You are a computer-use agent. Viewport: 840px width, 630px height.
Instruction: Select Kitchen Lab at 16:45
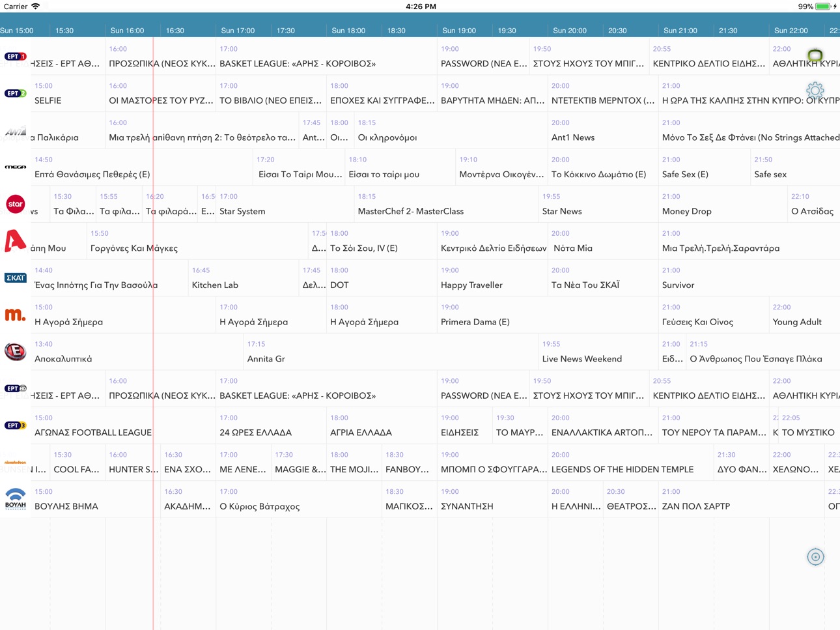click(244, 279)
